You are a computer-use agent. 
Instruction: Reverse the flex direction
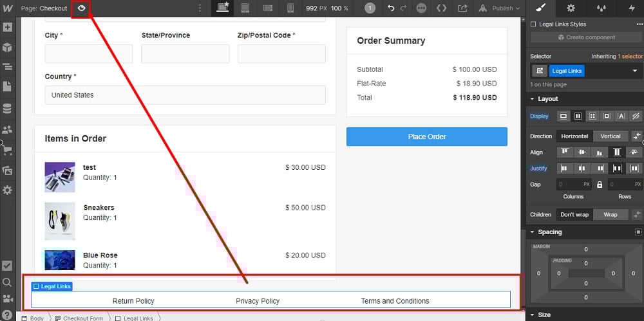(637, 136)
